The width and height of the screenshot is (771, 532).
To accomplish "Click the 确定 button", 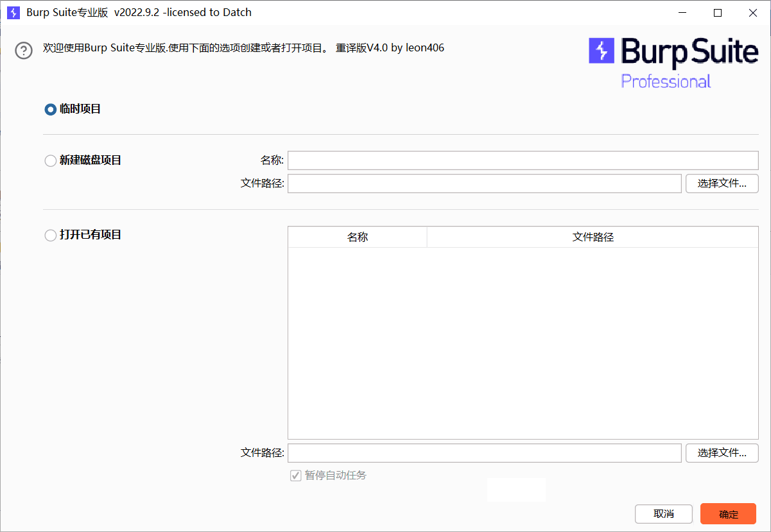I will pos(729,514).
